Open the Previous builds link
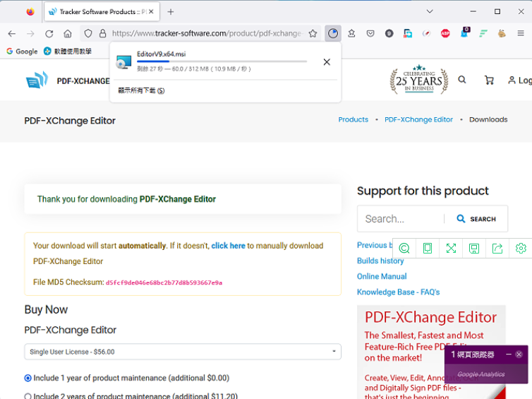The width and height of the screenshot is (532, 399). 375,245
